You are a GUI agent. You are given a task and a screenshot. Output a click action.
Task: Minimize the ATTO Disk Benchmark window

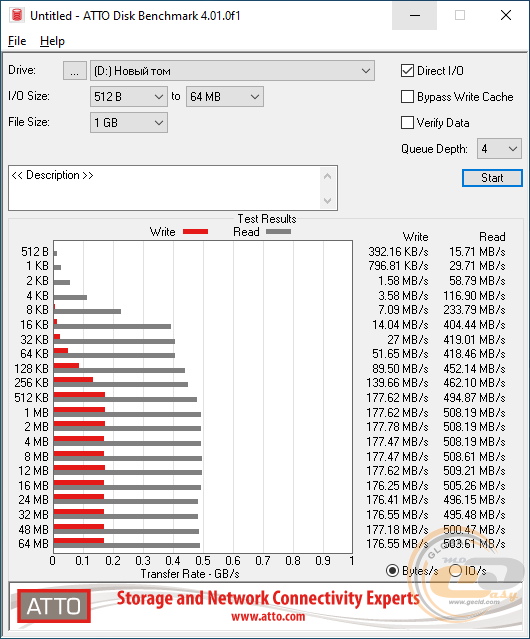[x=415, y=15]
